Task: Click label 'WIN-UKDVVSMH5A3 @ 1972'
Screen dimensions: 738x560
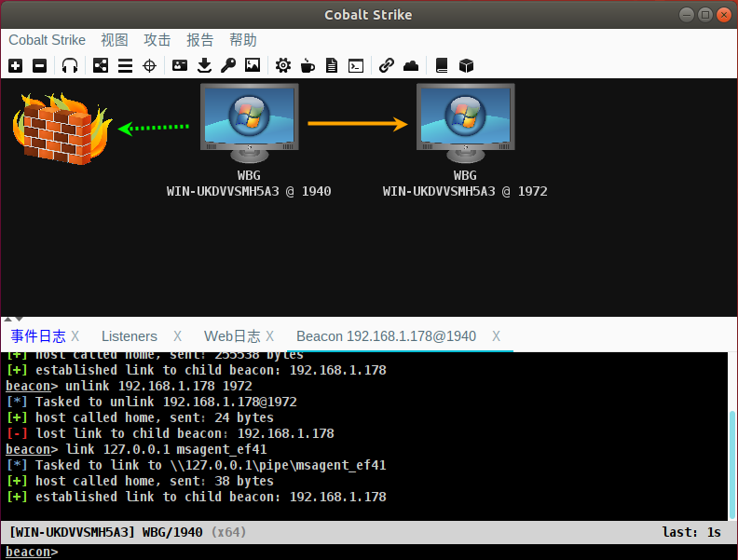Action: coord(465,192)
